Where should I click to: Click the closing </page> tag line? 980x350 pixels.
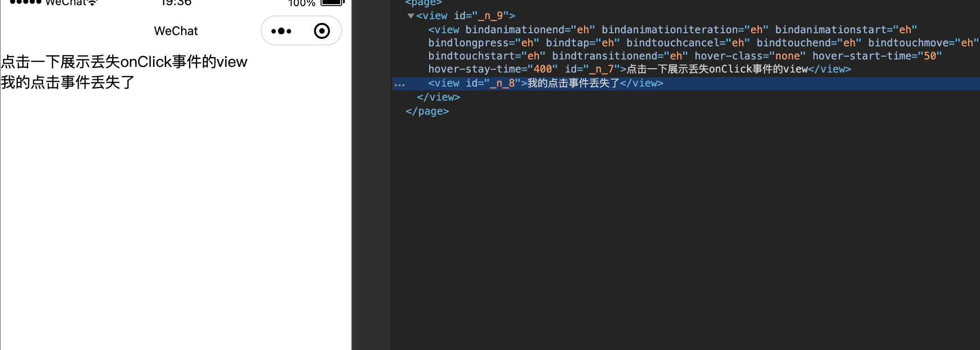point(427,111)
